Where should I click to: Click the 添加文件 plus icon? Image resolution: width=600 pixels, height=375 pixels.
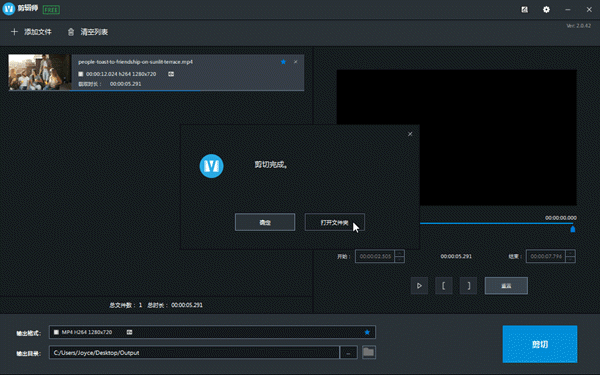click(15, 32)
